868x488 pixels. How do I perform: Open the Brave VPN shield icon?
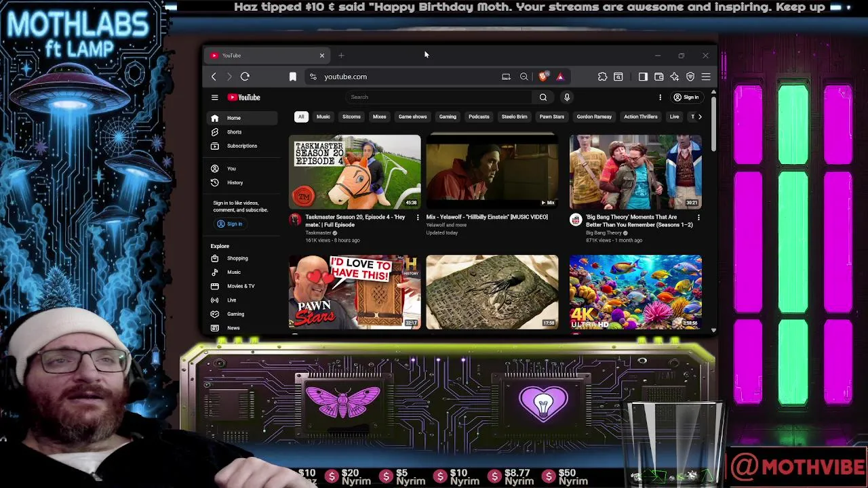point(690,77)
